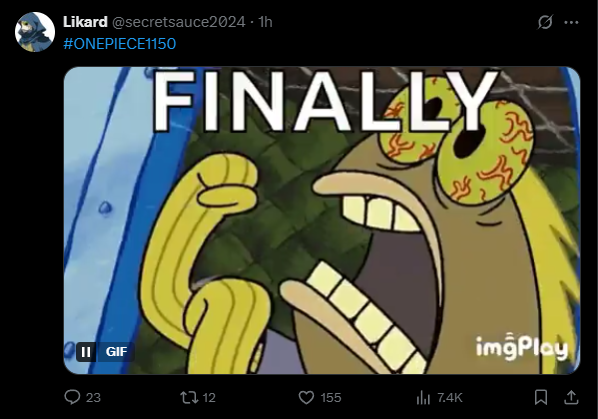Open the #ONEPIECE1150 hashtag
The height and width of the screenshot is (419, 598).
(120, 44)
